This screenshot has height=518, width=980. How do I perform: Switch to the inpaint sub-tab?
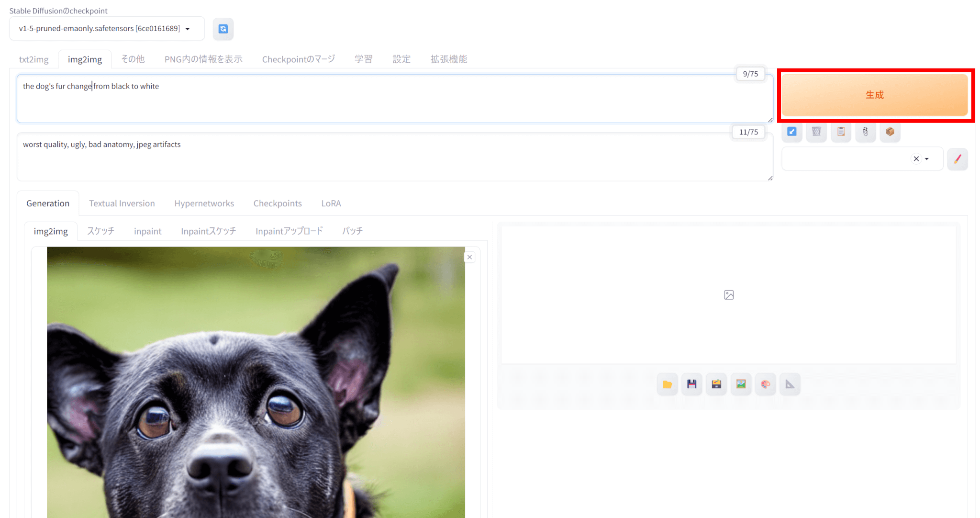(147, 231)
